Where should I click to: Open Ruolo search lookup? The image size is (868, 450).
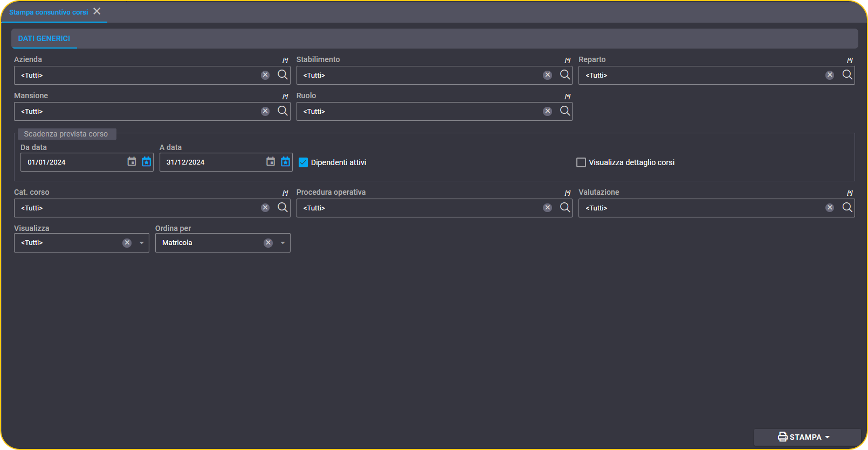pos(565,111)
